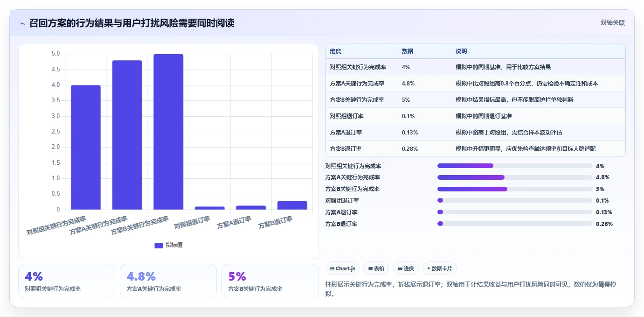
Task: Select the 说明 column header
Action: click(x=461, y=51)
